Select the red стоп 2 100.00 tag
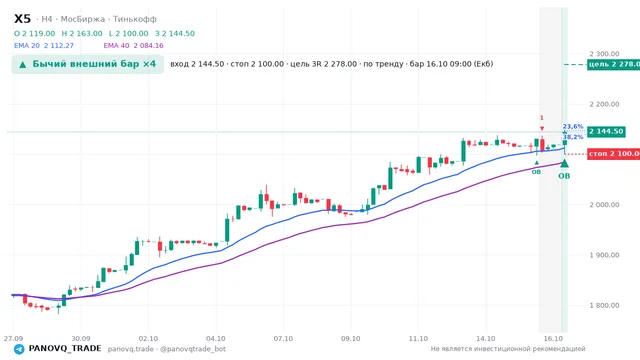This screenshot has height=360, width=640. tap(613, 154)
